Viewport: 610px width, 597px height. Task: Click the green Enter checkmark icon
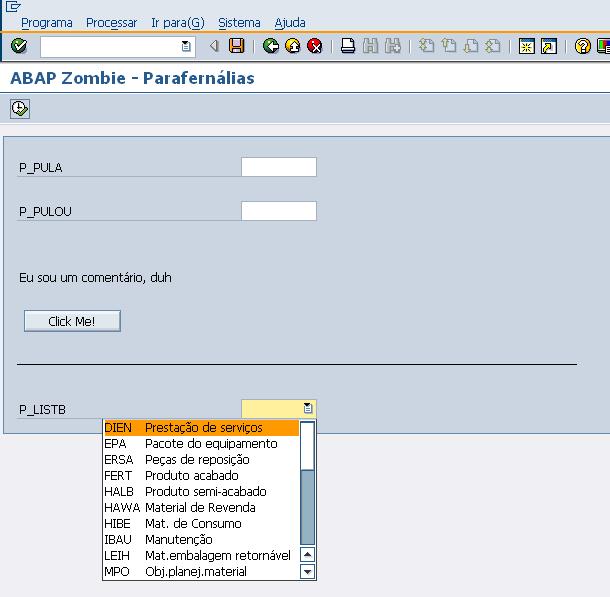[x=19, y=46]
